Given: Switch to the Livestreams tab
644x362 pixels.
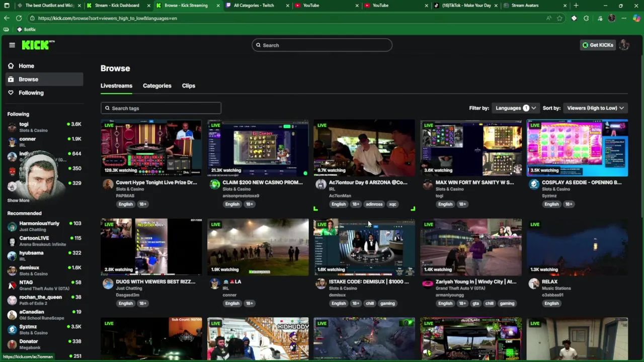Looking at the screenshot, I should point(116,85).
